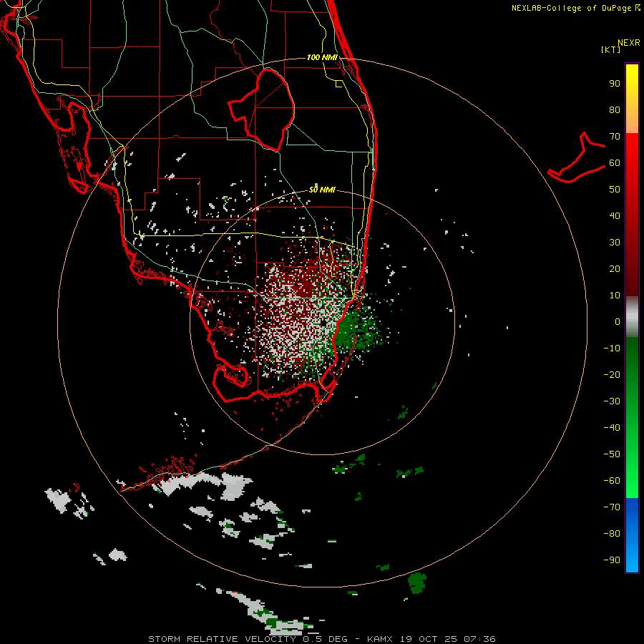Select the -10 value on the velocity scale

point(612,348)
